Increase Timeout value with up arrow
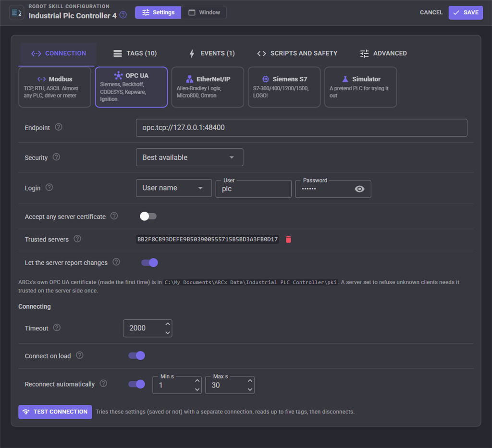 [x=168, y=324]
